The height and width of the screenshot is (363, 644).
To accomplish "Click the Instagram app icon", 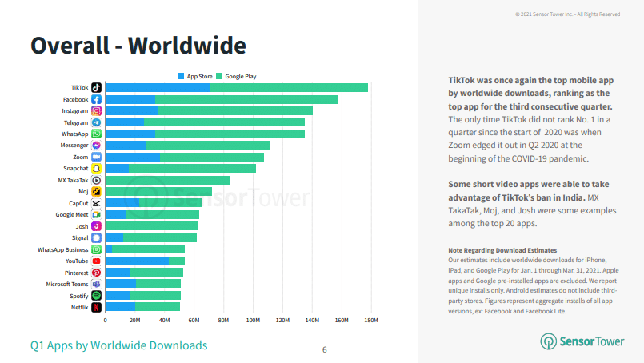I will 96,111.
